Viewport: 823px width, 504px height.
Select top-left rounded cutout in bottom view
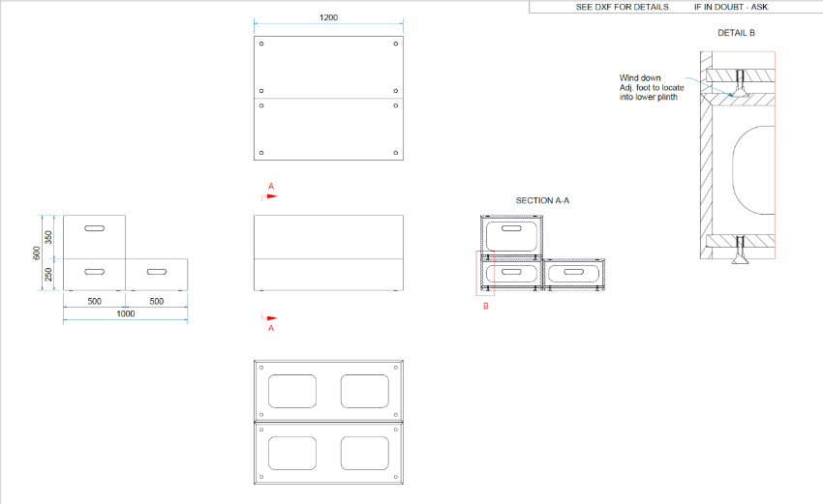291,392
